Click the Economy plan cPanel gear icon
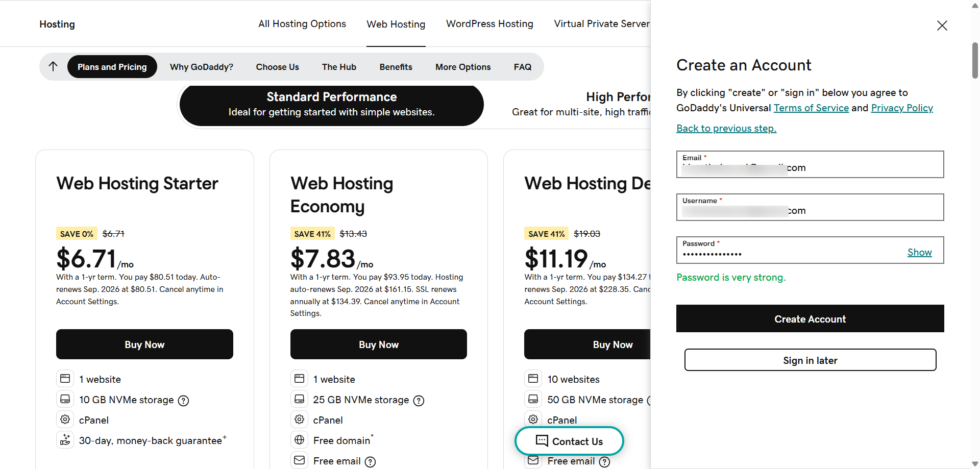Viewport: 980px width, 469px height. [x=300, y=419]
